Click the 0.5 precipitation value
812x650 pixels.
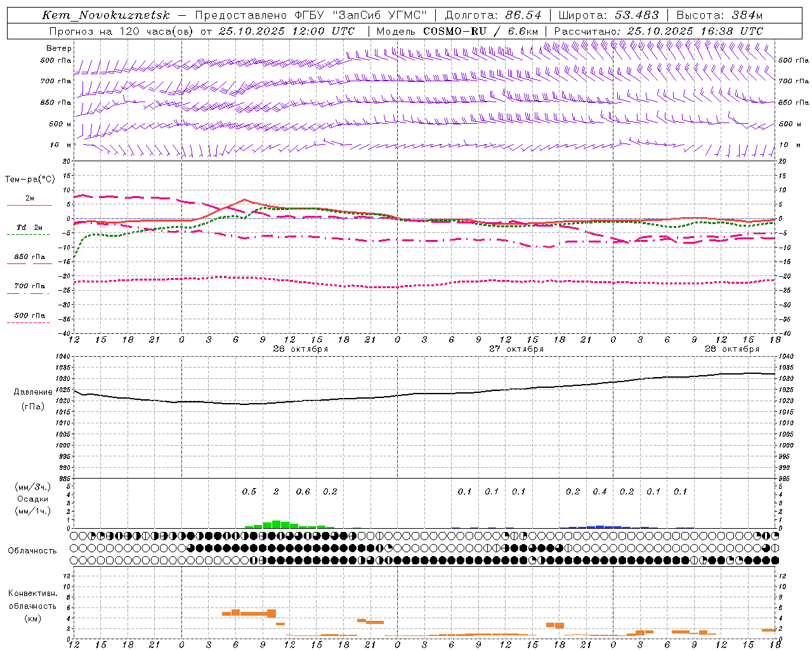click(x=249, y=491)
